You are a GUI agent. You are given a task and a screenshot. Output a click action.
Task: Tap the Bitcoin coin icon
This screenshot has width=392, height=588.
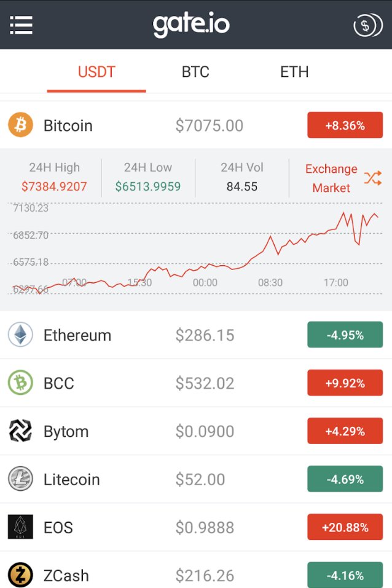(x=20, y=125)
